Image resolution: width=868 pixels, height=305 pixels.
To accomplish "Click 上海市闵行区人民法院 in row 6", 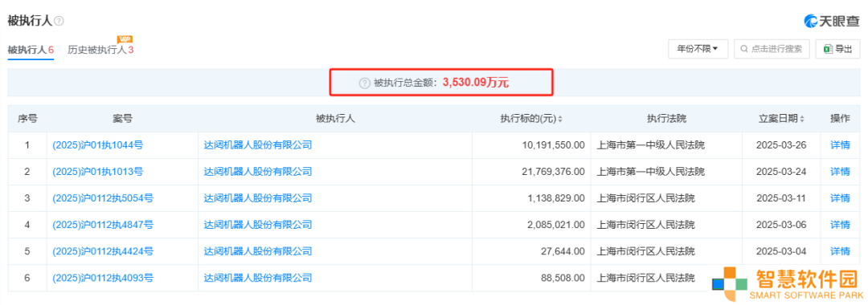I will 645,278.
